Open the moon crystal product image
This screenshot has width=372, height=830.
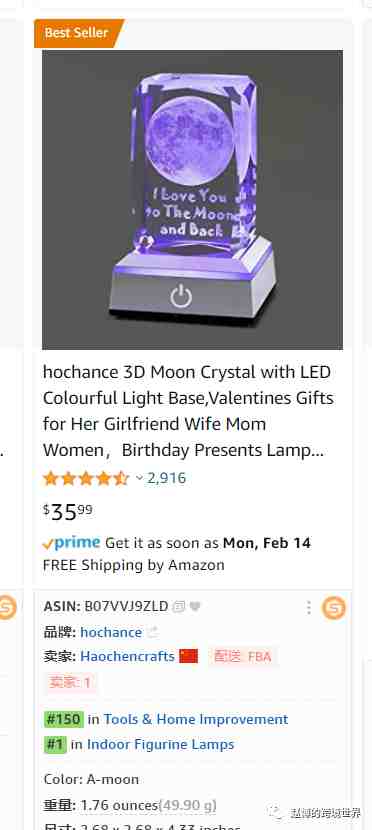(192, 200)
